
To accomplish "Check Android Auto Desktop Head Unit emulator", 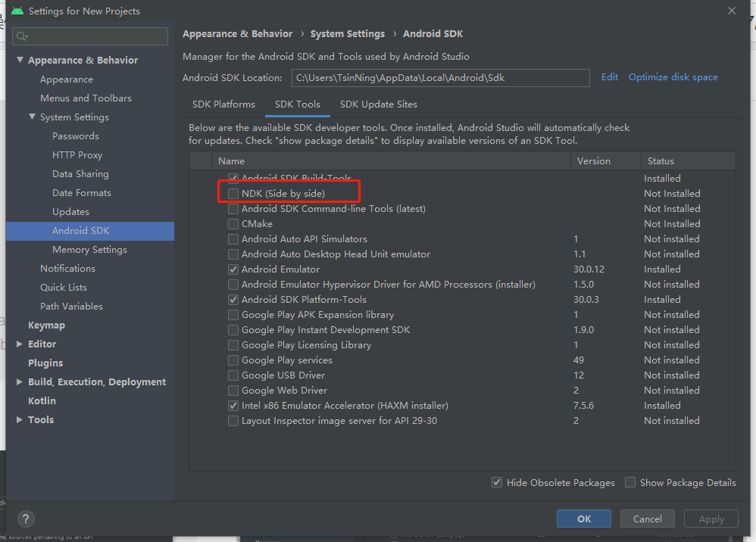I will click(x=233, y=254).
